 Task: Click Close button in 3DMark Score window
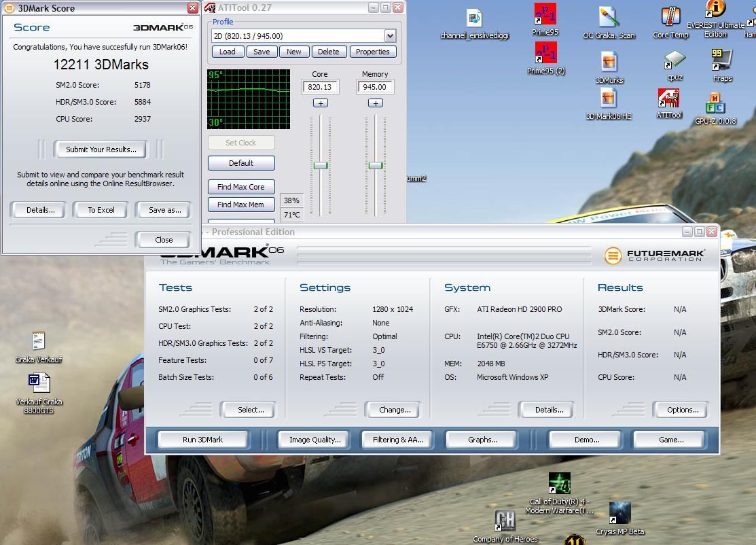164,240
